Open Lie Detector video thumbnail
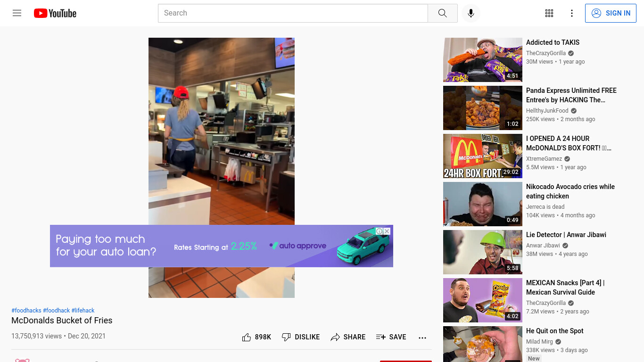Screen dimensions: 644x362 pos(483,252)
